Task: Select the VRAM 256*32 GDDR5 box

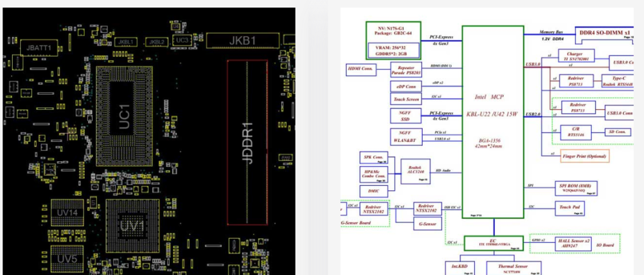Action: point(394,50)
